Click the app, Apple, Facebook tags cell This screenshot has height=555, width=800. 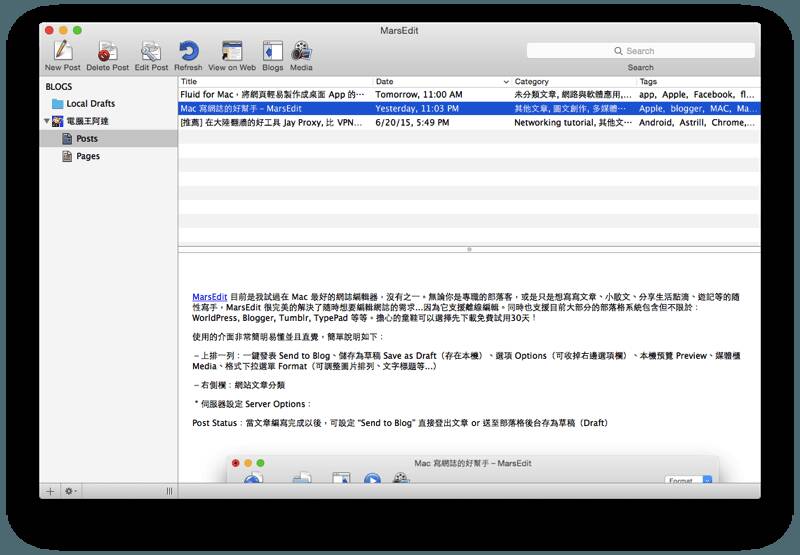click(x=697, y=94)
